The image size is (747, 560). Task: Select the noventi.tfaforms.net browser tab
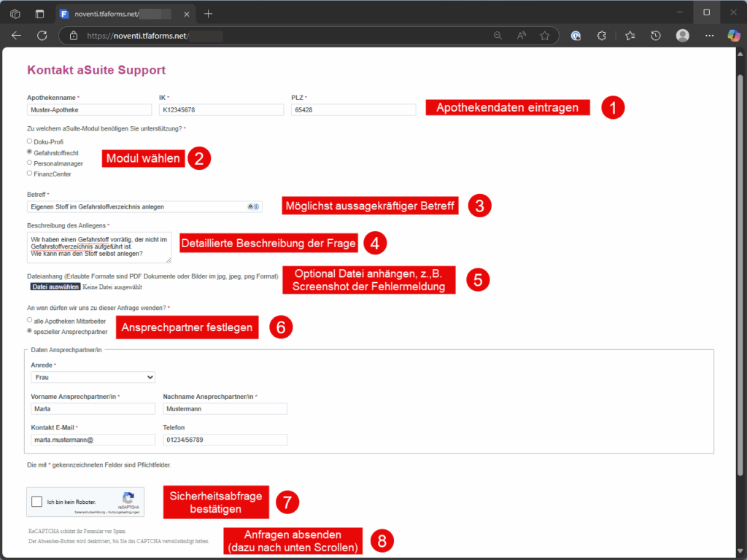(117, 13)
